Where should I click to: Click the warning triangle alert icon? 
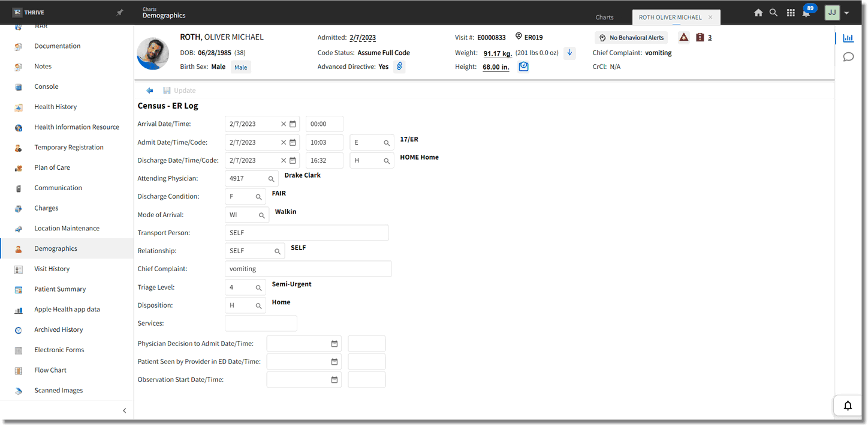683,37
